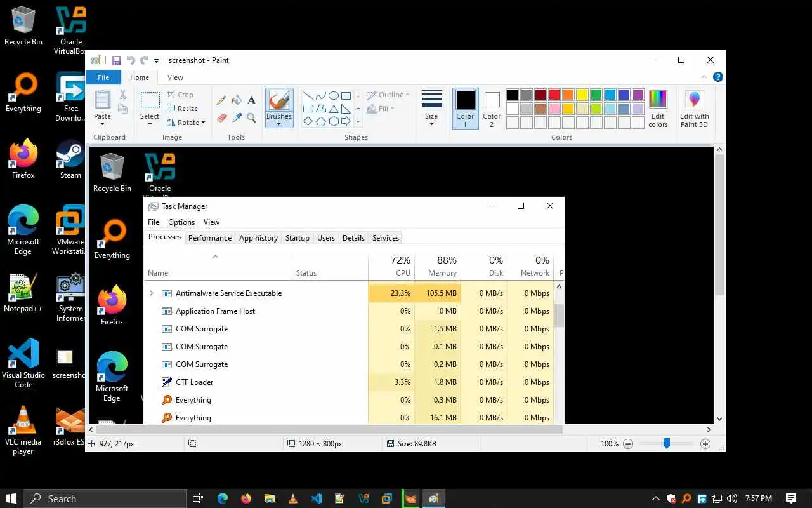
Task: Choose the Triangle shape
Action: [x=333, y=109]
